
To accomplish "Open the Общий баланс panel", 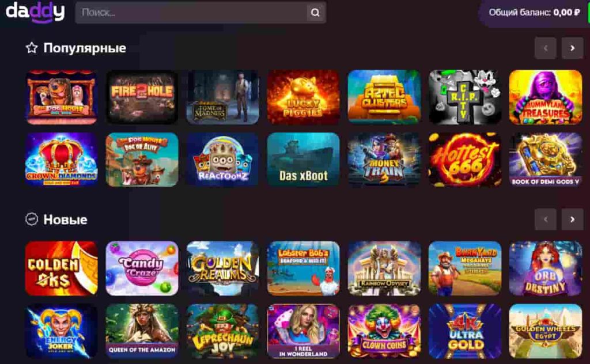I will (x=534, y=13).
